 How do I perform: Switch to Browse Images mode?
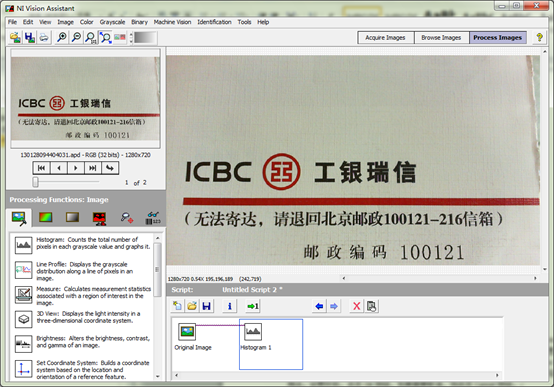pyautogui.click(x=441, y=37)
